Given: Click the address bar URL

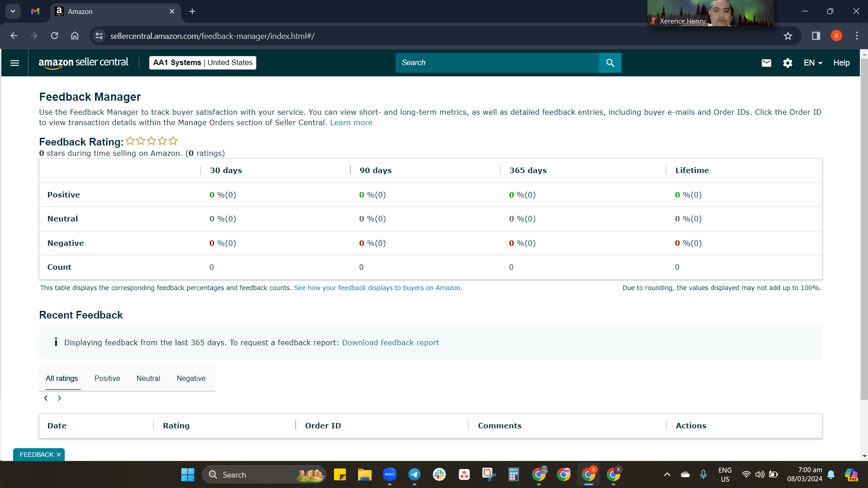Looking at the screenshot, I should (212, 36).
